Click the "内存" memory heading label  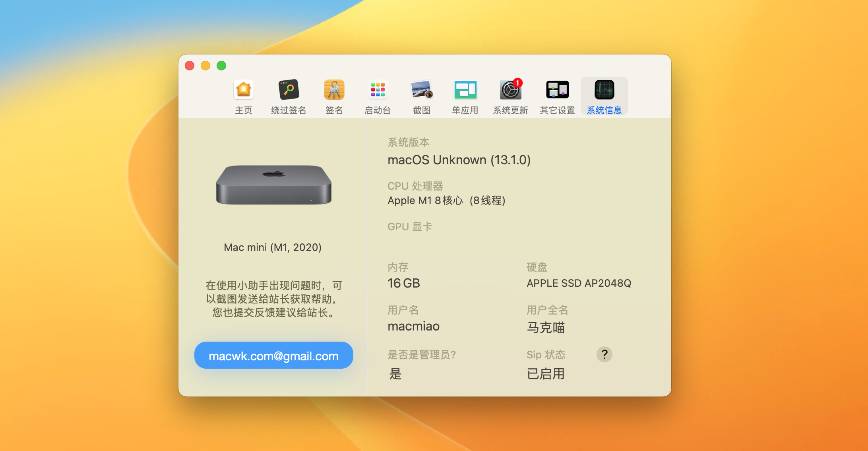[x=398, y=267]
